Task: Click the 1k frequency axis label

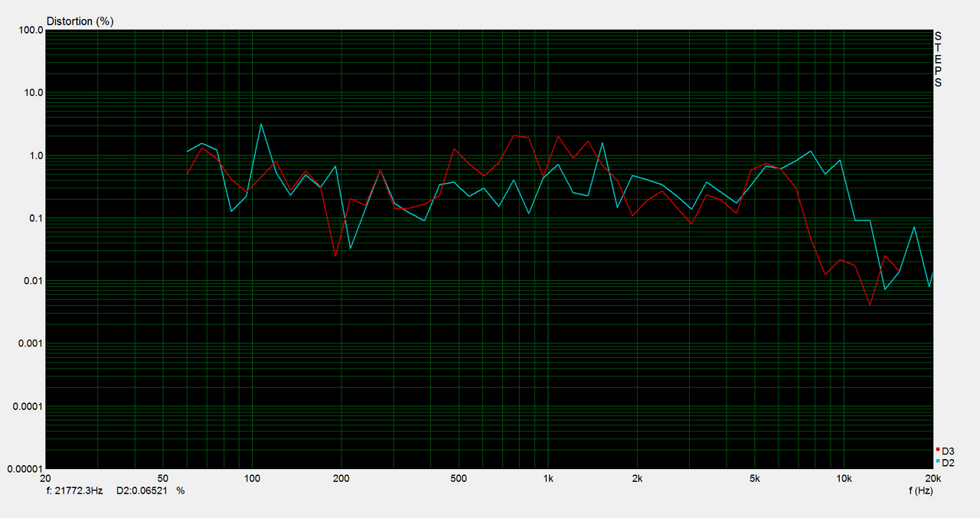Action: coord(548,479)
